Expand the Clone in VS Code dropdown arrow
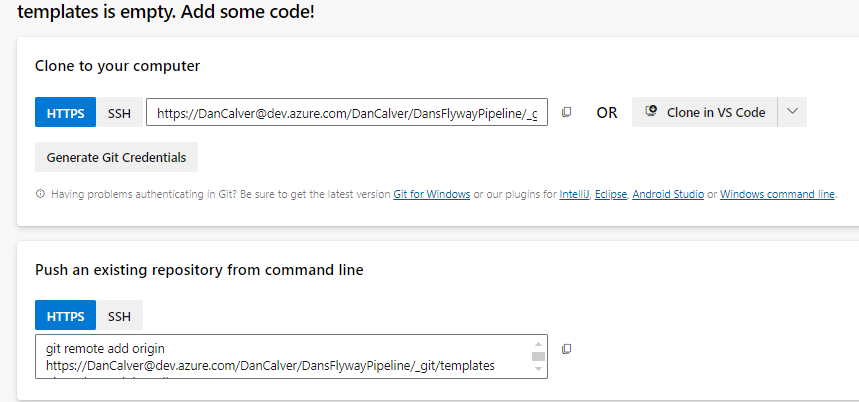 coord(792,112)
